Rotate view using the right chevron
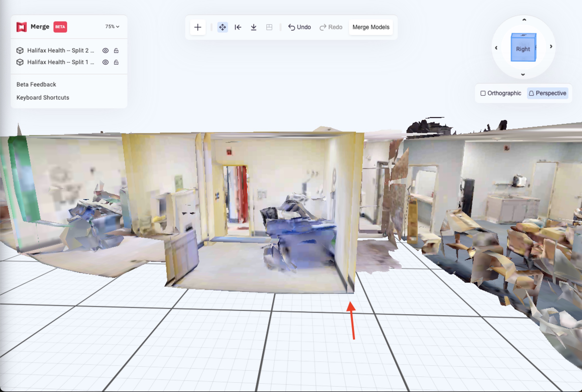582x392 pixels. [551, 46]
